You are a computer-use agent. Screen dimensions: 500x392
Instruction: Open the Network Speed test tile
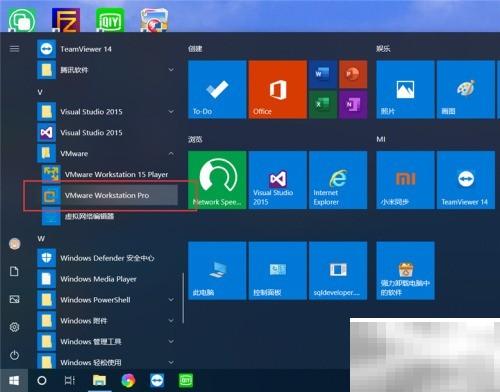click(x=217, y=180)
